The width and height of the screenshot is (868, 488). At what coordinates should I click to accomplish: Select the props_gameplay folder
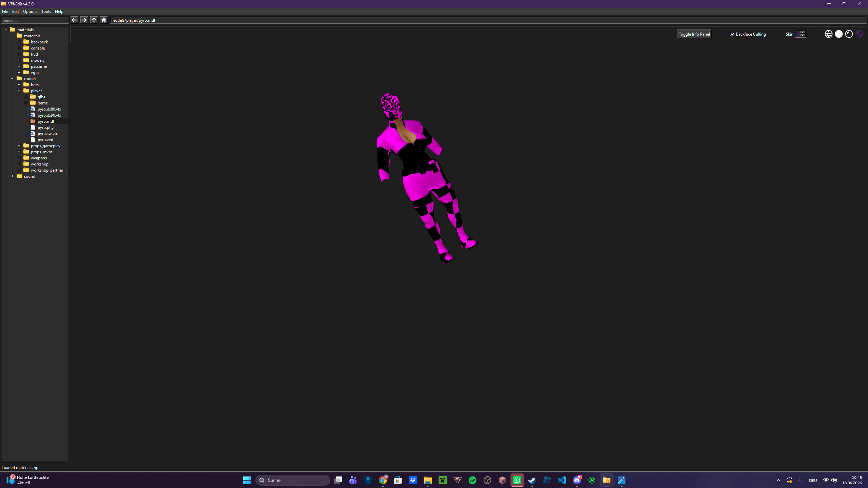coord(45,146)
